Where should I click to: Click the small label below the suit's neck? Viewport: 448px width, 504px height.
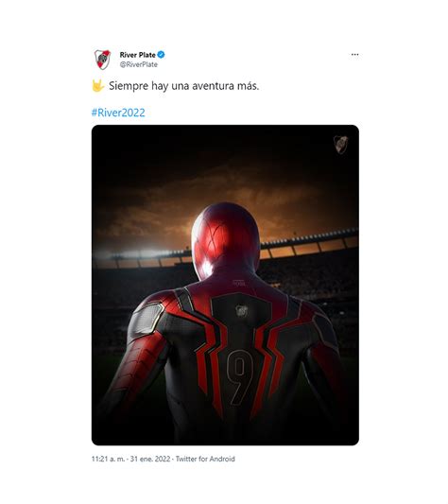pyautogui.click(x=239, y=283)
